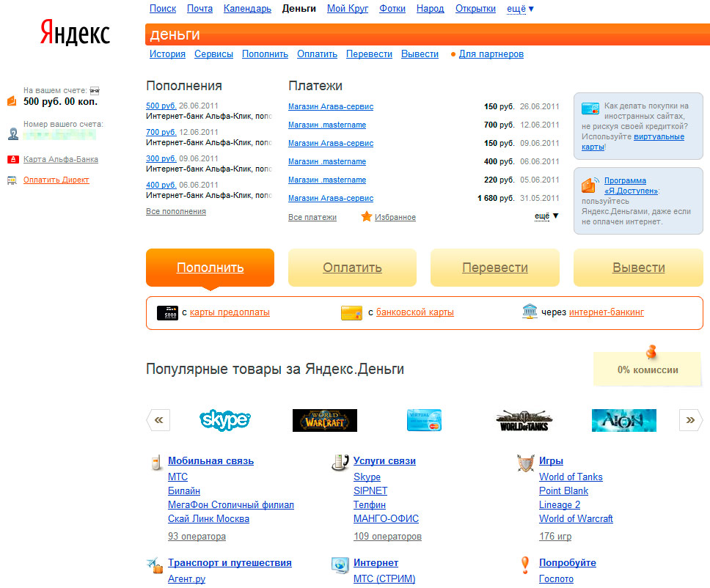Click the Direct payment icon in sidebar
The height and width of the screenshot is (588, 710).
point(12,180)
